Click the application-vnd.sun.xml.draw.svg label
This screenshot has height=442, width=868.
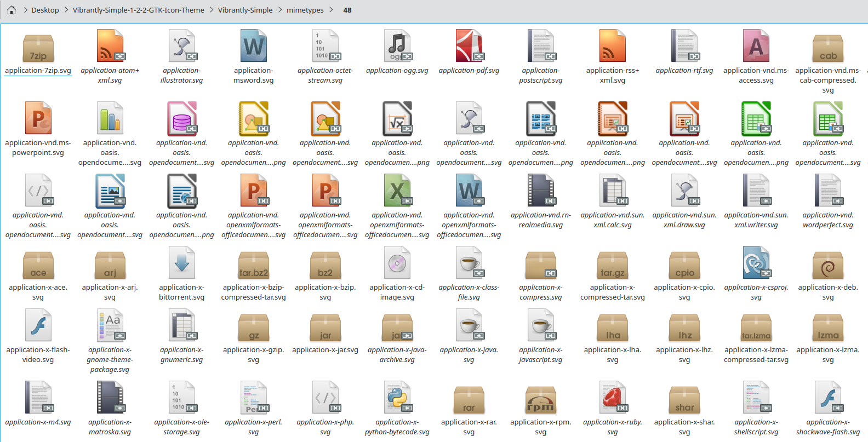tap(684, 220)
